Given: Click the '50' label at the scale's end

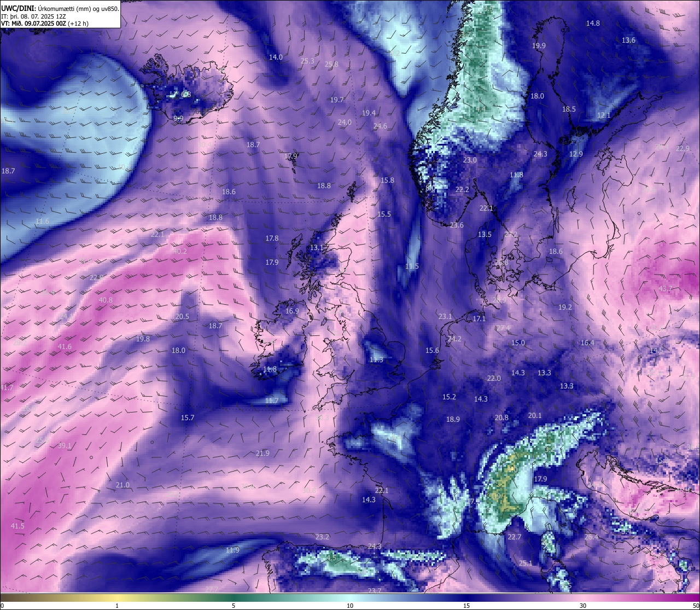Looking at the screenshot, I should click(696, 606).
